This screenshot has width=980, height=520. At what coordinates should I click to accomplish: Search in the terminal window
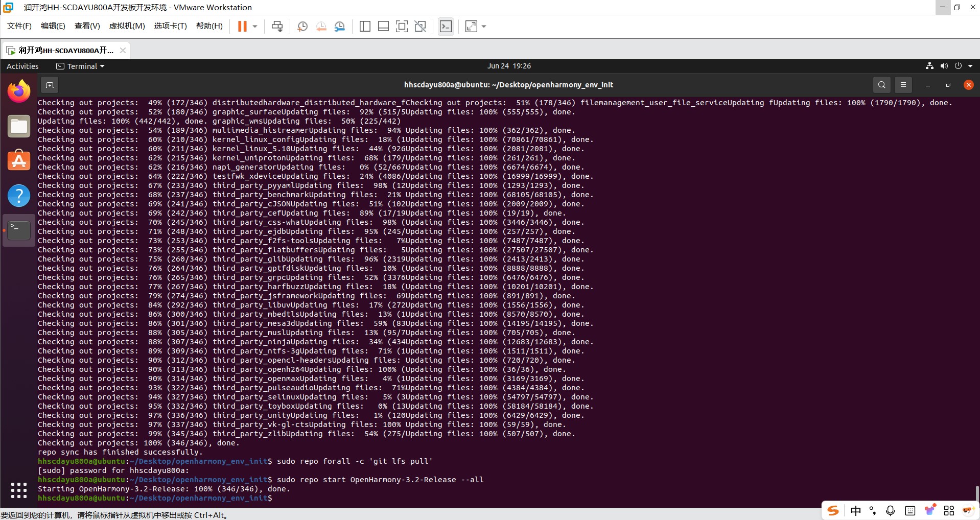881,85
